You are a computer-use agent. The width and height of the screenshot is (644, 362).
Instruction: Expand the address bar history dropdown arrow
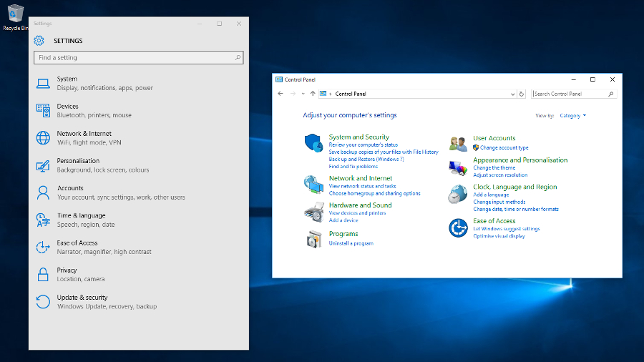513,94
